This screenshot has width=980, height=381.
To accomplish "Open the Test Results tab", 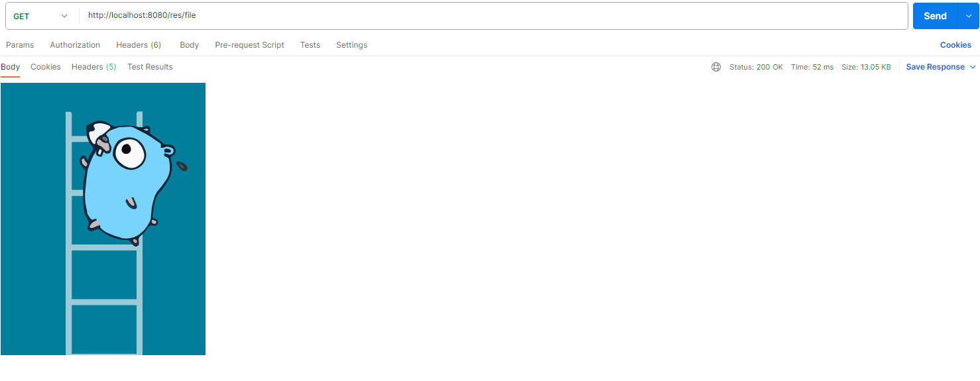I will point(150,67).
